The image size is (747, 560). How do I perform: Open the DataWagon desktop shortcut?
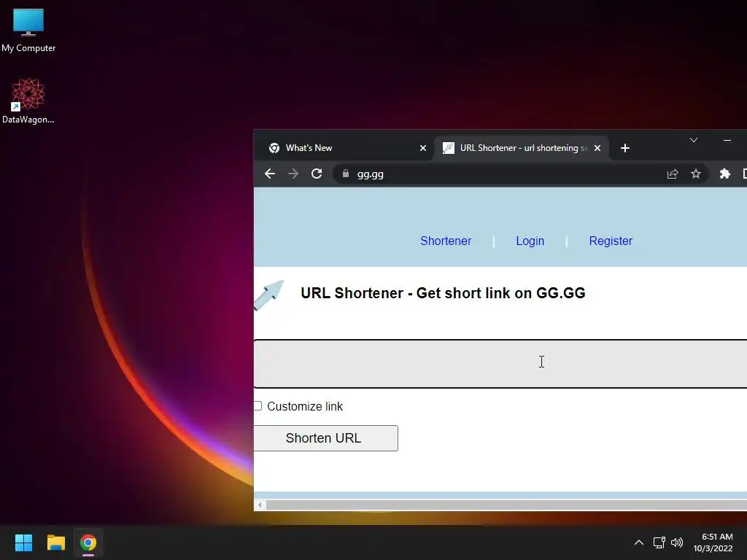[28, 101]
